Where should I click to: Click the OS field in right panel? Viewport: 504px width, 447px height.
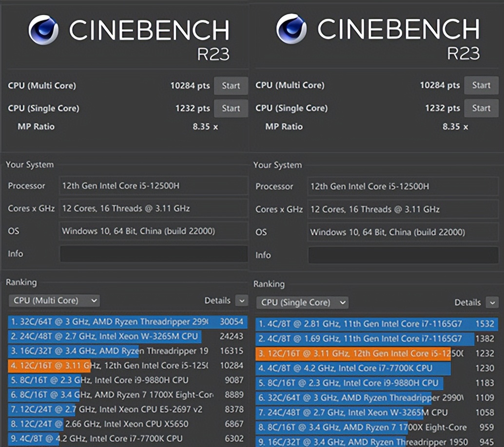click(x=403, y=232)
